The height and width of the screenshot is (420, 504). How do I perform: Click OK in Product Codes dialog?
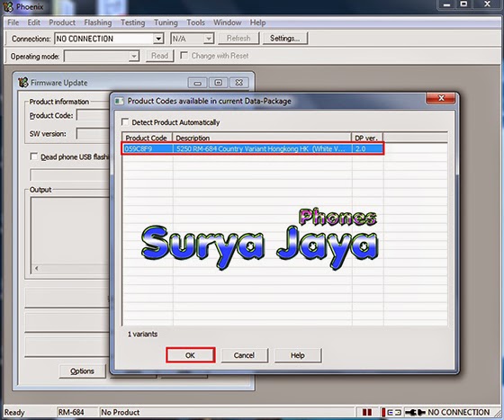(x=190, y=355)
